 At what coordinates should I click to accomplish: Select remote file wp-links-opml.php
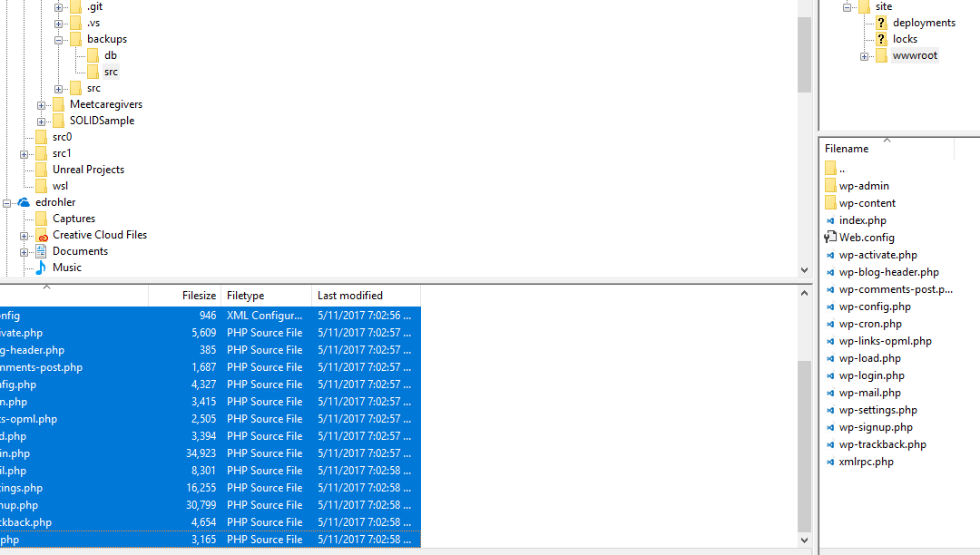click(x=885, y=341)
